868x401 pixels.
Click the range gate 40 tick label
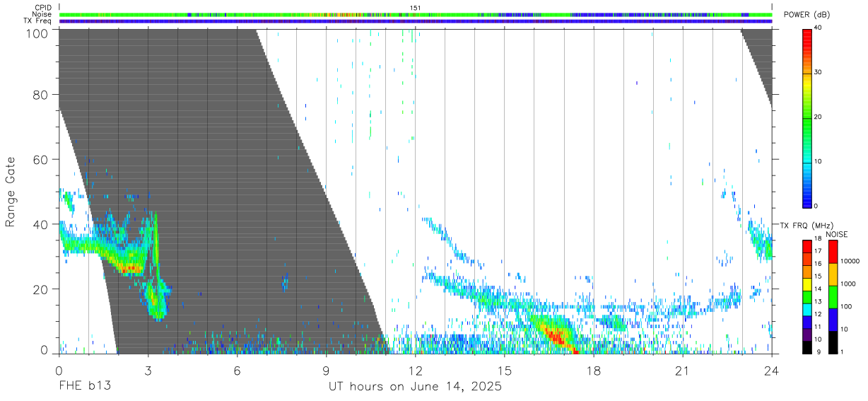tap(42, 224)
